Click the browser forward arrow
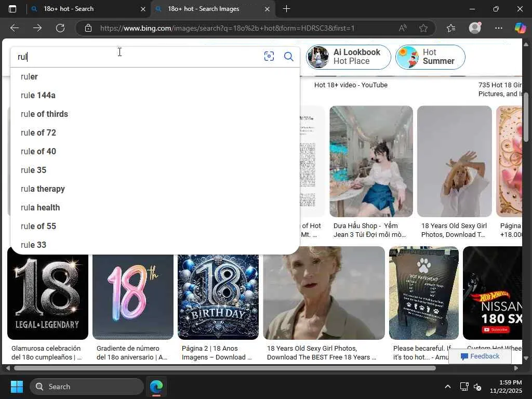Screen dimensions: 532x399 pyautogui.click(x=37, y=28)
